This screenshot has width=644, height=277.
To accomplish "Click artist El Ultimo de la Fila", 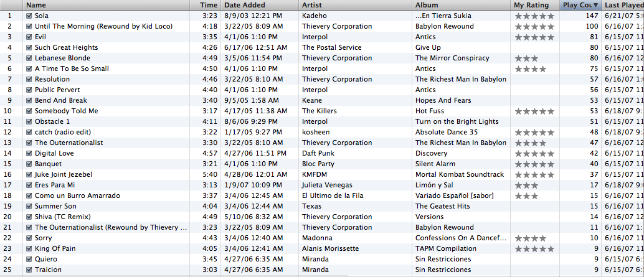I will (333, 195).
